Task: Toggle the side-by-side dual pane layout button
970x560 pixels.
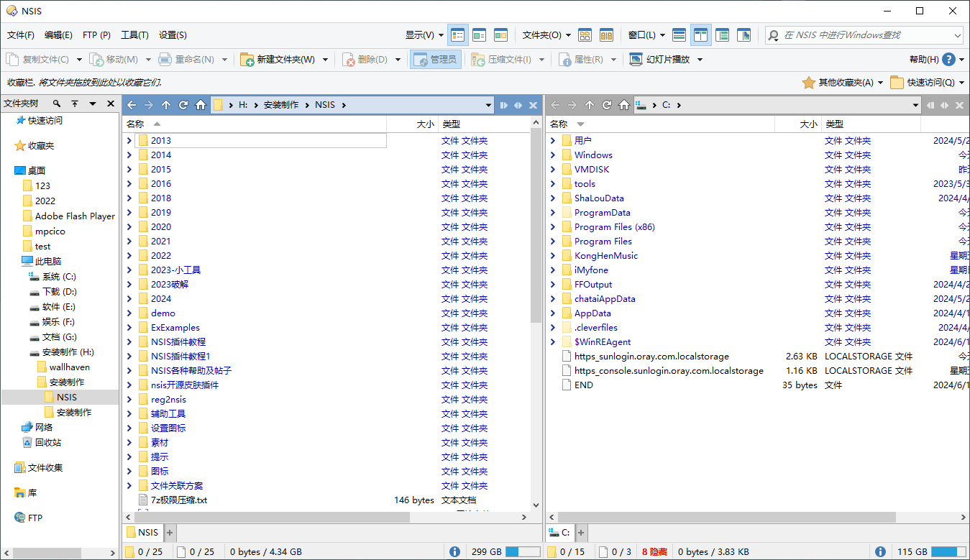Action: pos(701,35)
